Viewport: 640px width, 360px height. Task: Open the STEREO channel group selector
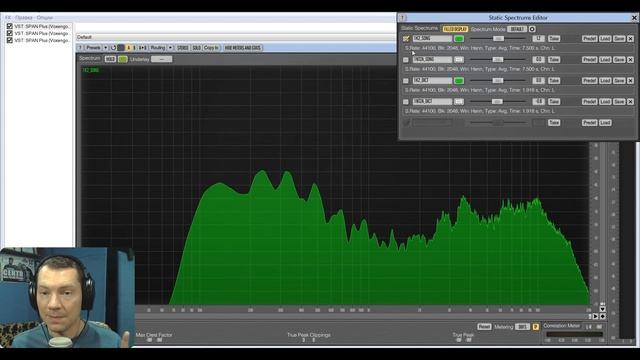pos(182,48)
